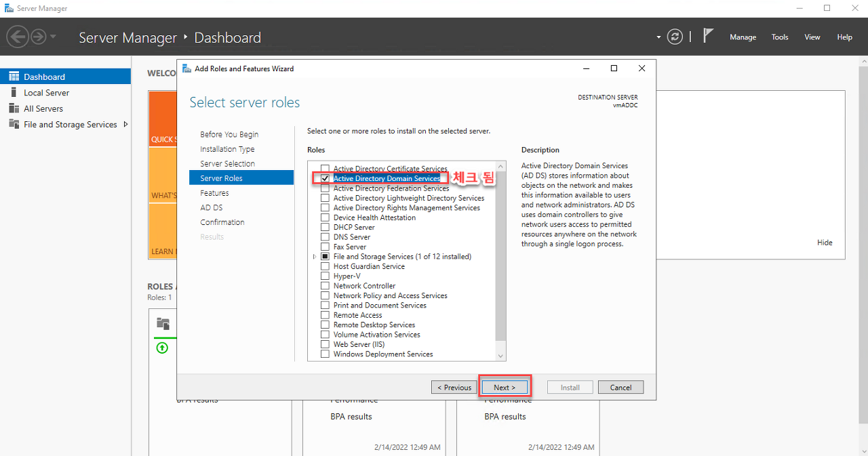Go to the Features wizard step

pyautogui.click(x=214, y=193)
